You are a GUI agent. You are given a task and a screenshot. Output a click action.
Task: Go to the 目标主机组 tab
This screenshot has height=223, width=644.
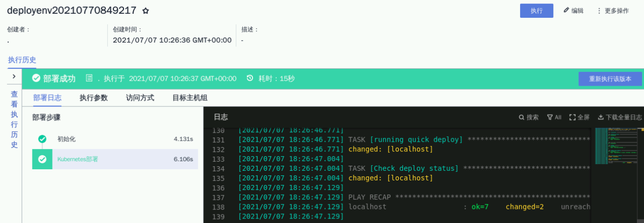190,98
